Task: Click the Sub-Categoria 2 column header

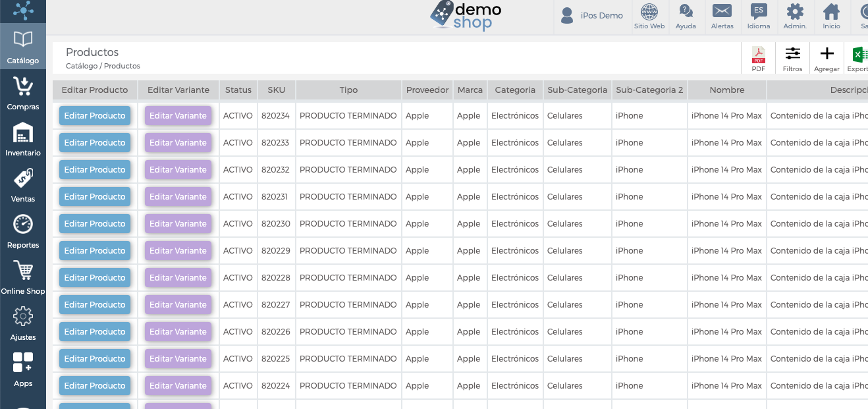Action: (x=649, y=90)
